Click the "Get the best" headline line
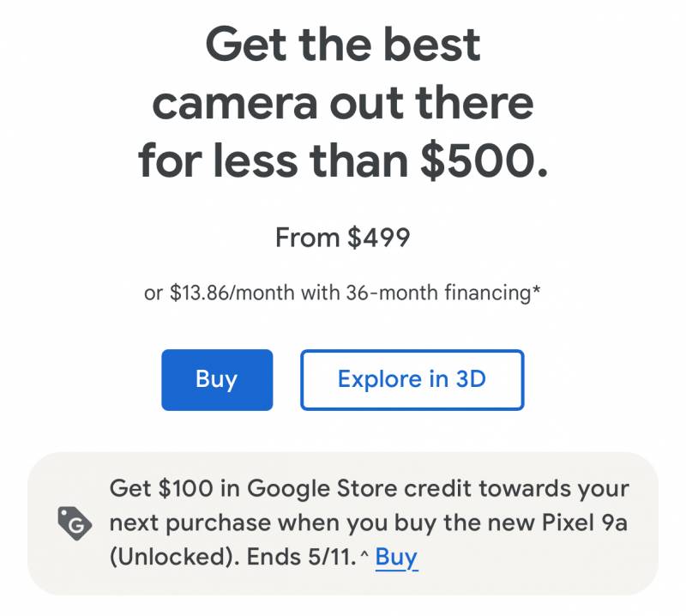686x616 pixels. 343,45
